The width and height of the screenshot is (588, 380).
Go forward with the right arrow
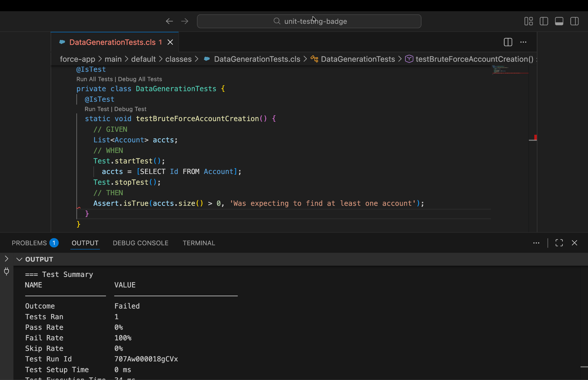[x=185, y=21]
